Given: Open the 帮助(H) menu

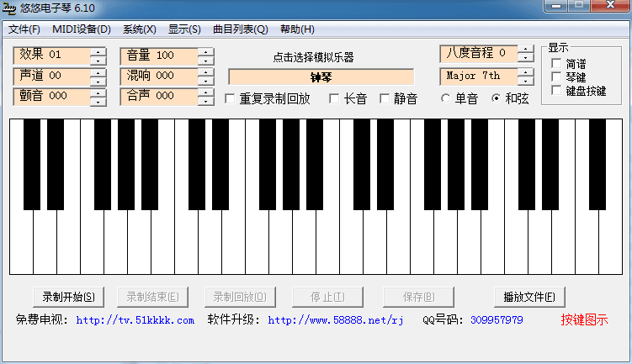Looking at the screenshot, I should (x=297, y=29).
